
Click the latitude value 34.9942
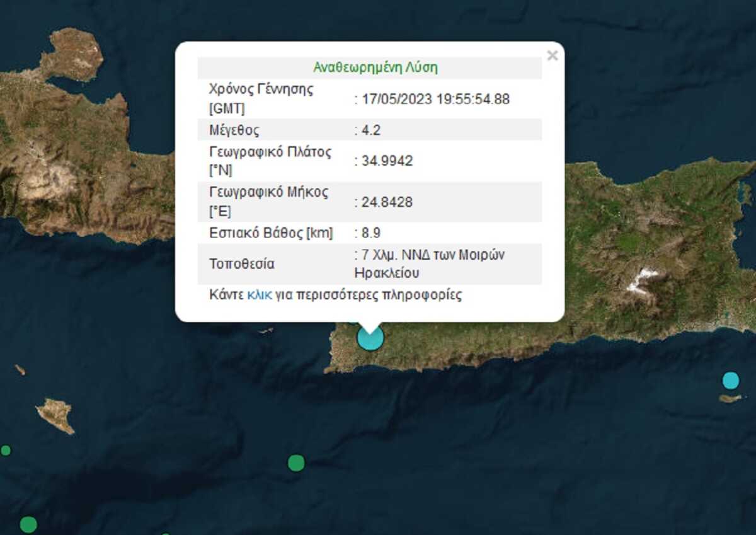pos(387,161)
